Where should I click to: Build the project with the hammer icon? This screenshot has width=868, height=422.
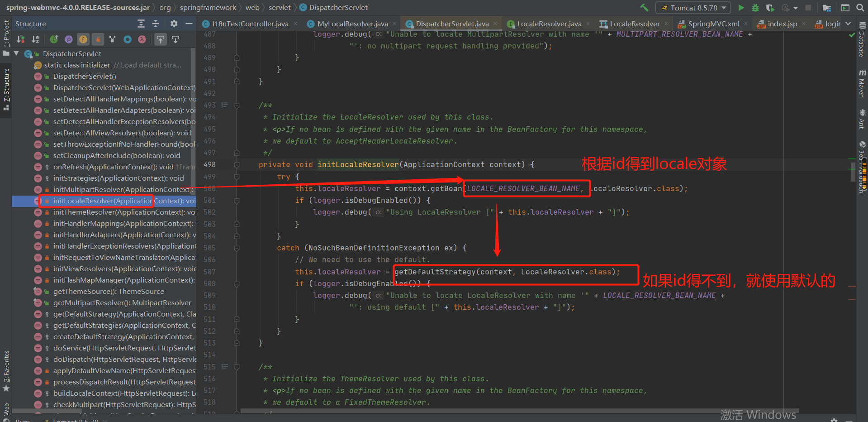coord(644,8)
